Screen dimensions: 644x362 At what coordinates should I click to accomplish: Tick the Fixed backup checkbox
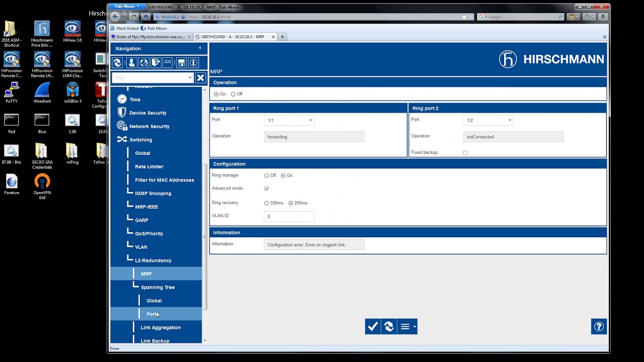tap(465, 153)
